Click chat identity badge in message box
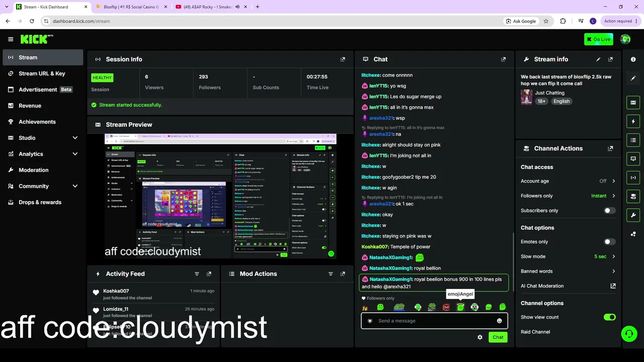 pyautogui.click(x=370, y=321)
